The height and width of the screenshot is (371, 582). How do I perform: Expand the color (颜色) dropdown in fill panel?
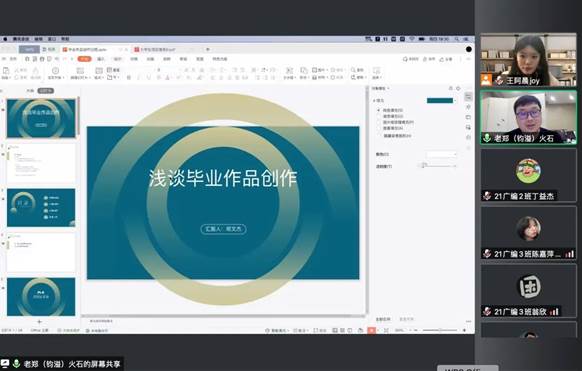(441, 154)
